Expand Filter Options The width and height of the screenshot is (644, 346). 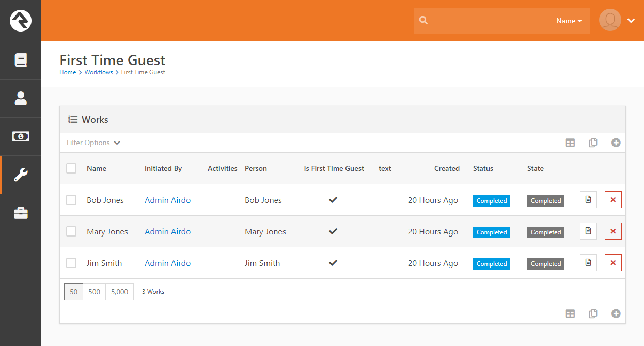93,143
